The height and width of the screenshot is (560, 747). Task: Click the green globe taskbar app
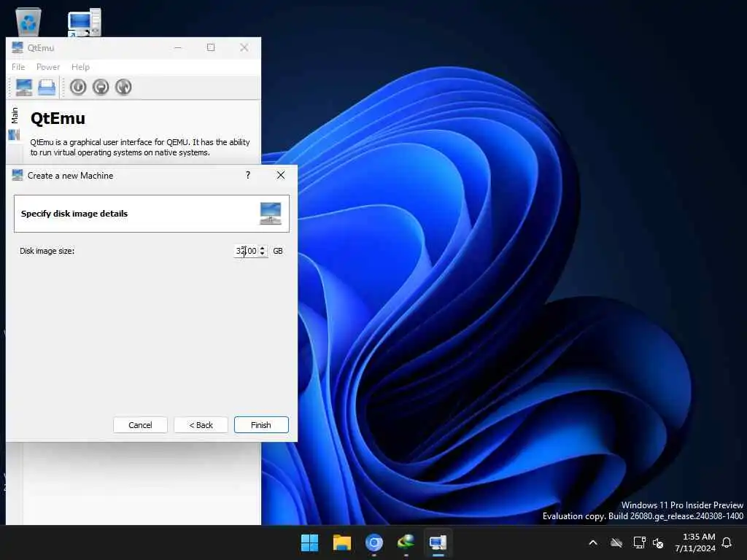406,542
